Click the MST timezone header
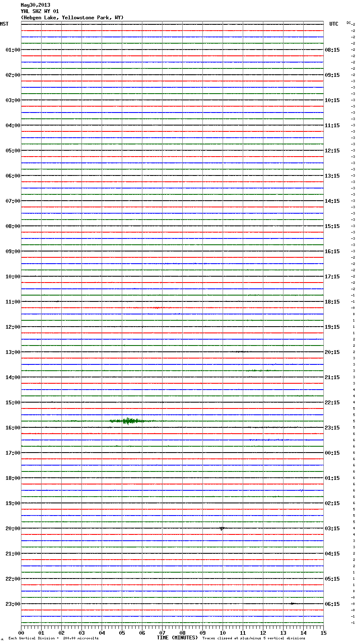The width and height of the screenshot is (357, 644). (4, 24)
